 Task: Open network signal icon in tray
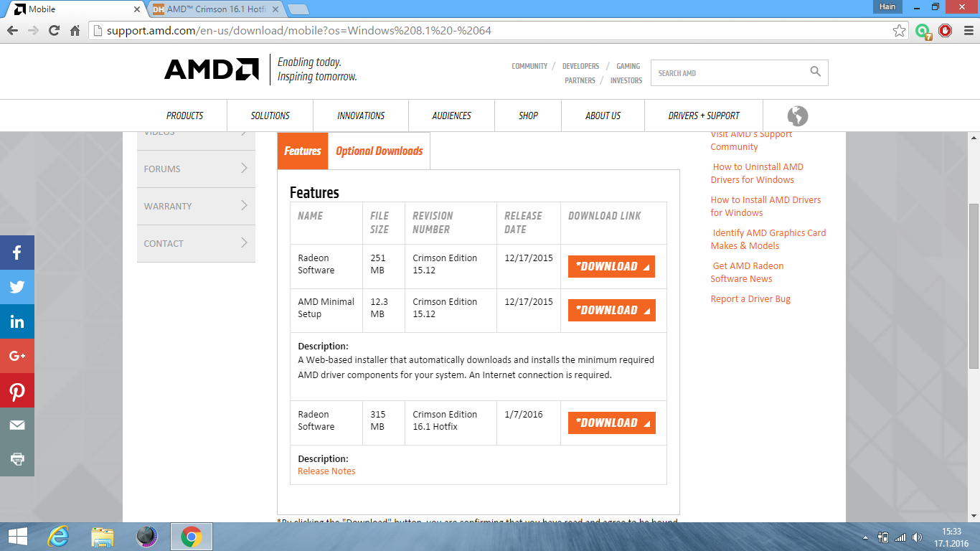coord(900,537)
